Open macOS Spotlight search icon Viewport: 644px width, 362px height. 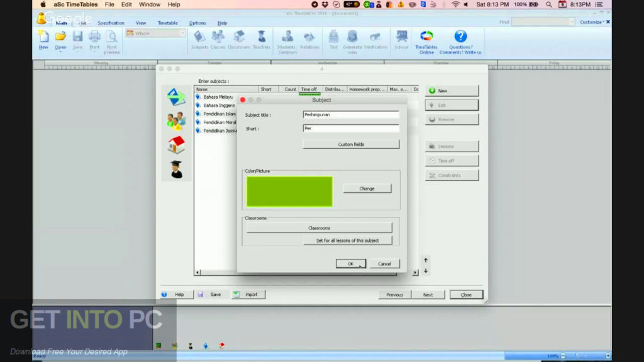tap(548, 4)
